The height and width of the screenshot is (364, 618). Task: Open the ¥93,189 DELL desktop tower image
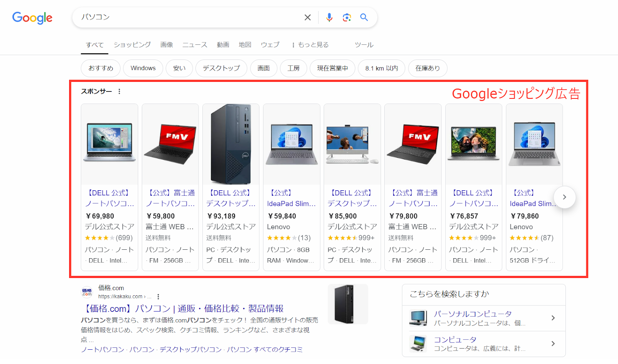point(231,144)
